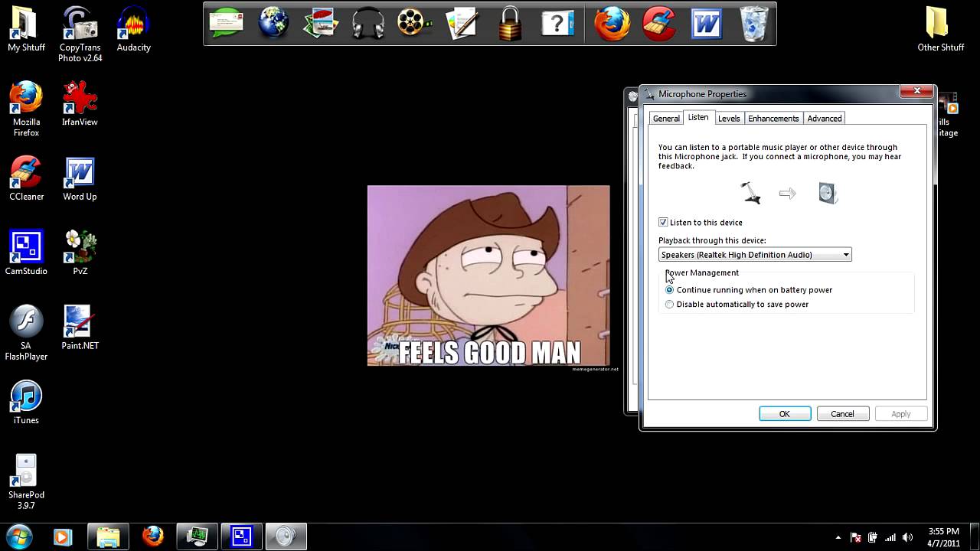Switch to the Levels tab
The height and width of the screenshot is (551, 980).
(x=729, y=119)
